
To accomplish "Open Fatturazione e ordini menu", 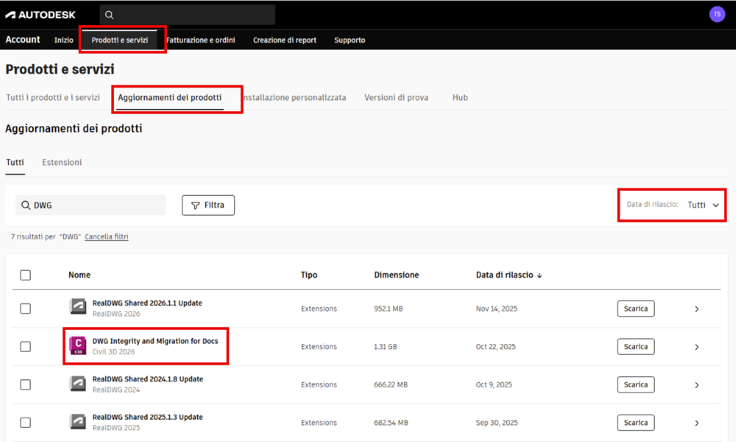I will pyautogui.click(x=203, y=40).
